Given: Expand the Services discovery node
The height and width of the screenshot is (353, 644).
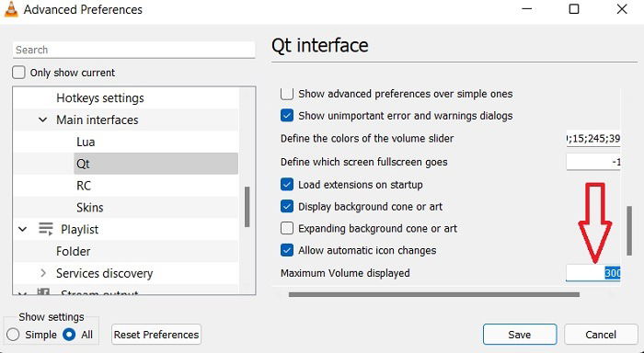Looking at the screenshot, I should click(x=42, y=273).
